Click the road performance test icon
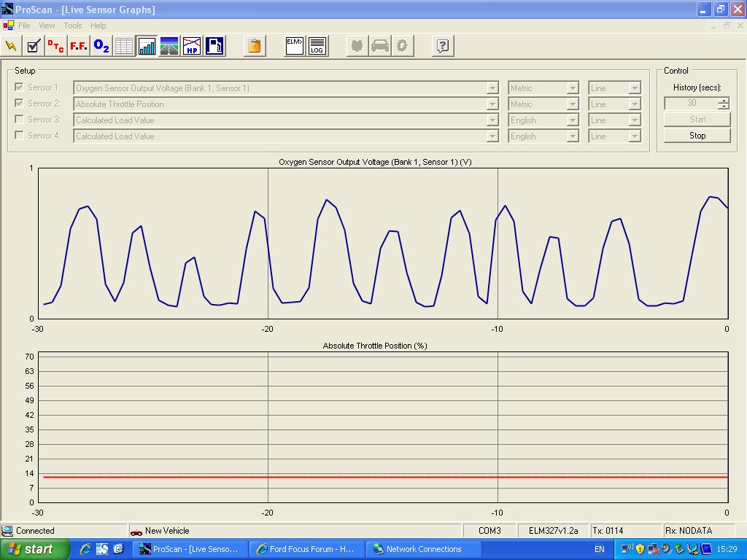This screenshot has width=747, height=560. coord(169,46)
